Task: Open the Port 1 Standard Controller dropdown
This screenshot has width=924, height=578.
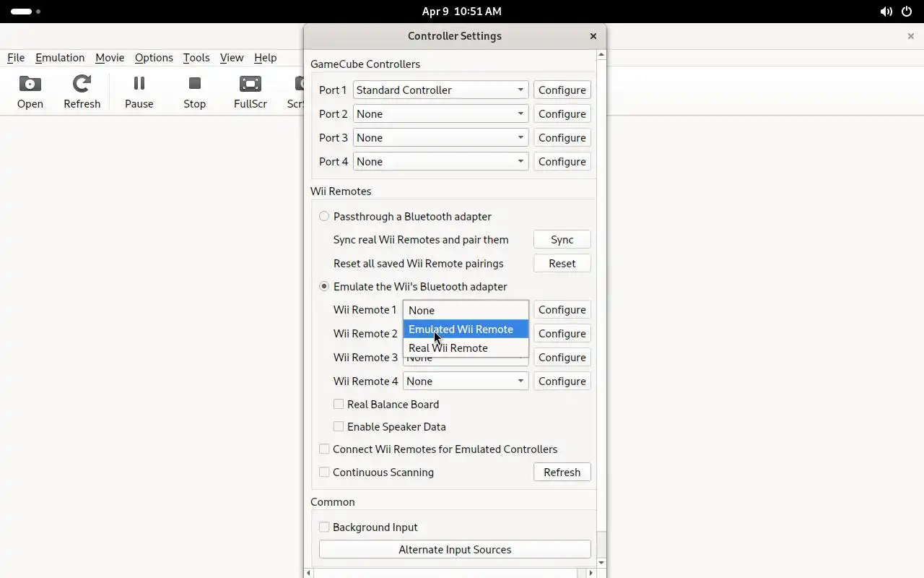Action: pos(440,90)
